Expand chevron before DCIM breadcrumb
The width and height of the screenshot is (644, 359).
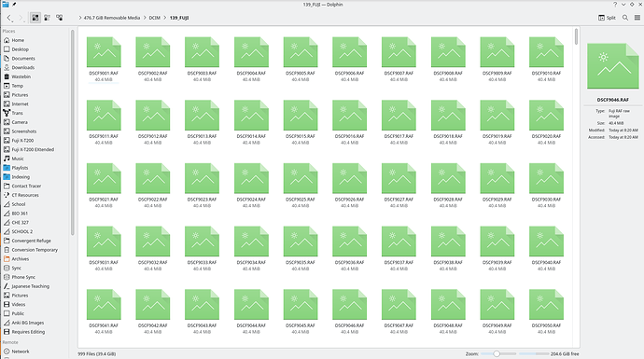tap(145, 18)
